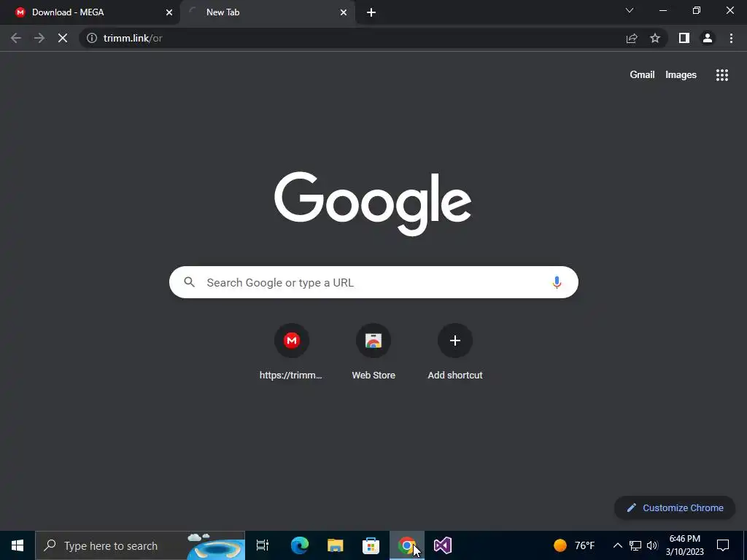Open File Explorer from taskbar
The image size is (747, 560).
click(x=336, y=545)
